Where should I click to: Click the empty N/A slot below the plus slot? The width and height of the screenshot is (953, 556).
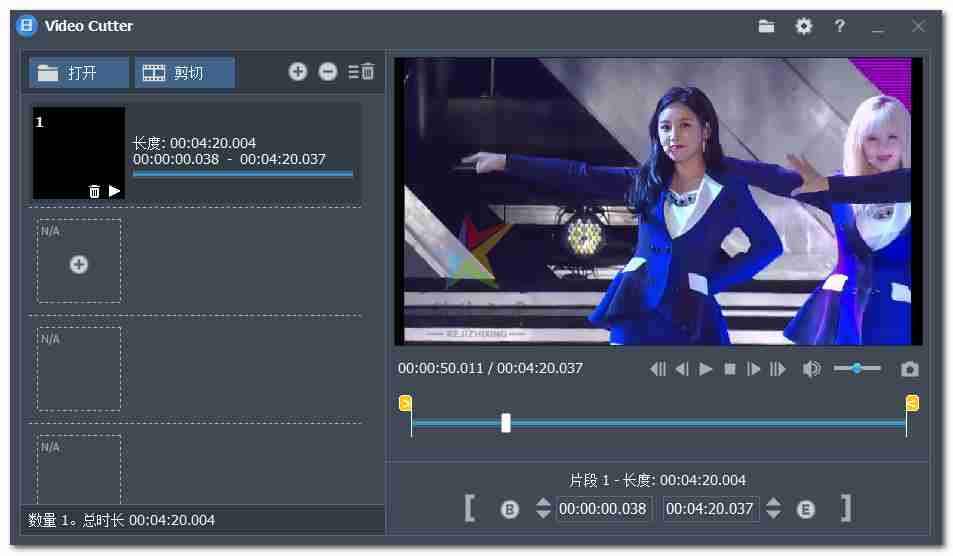click(x=78, y=369)
